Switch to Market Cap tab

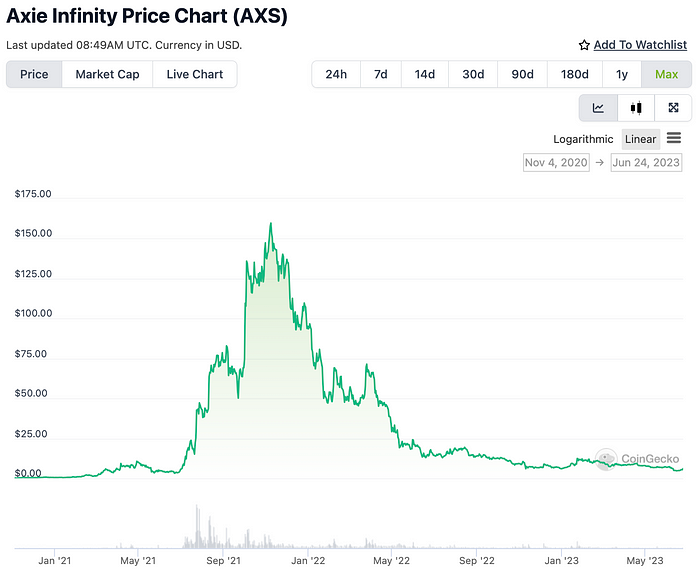(x=107, y=74)
